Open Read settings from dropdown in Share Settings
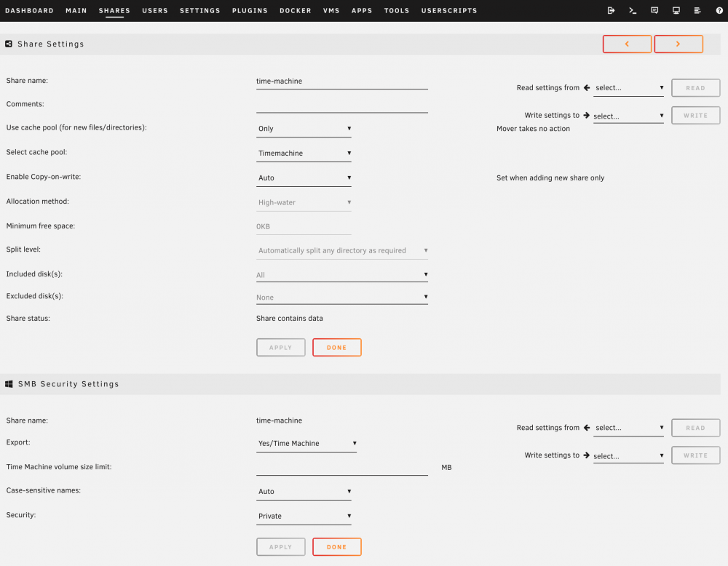Image resolution: width=728 pixels, height=566 pixels. tap(629, 88)
